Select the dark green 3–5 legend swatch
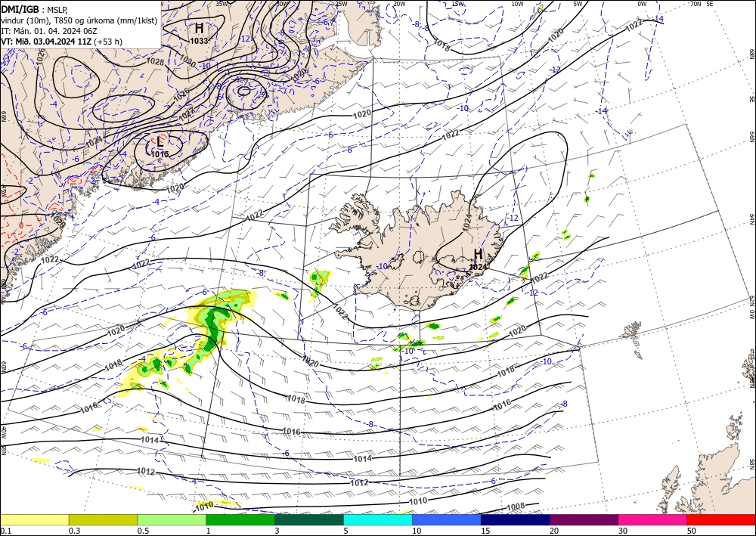 [309, 519]
